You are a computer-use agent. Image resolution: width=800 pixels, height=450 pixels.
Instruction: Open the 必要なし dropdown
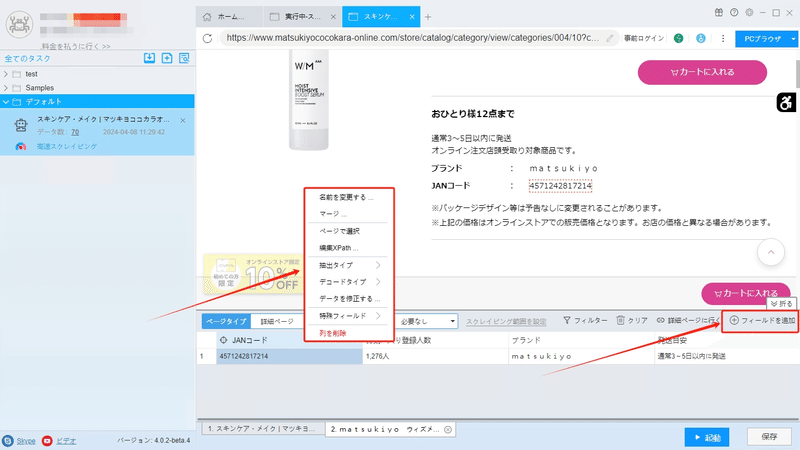427,321
